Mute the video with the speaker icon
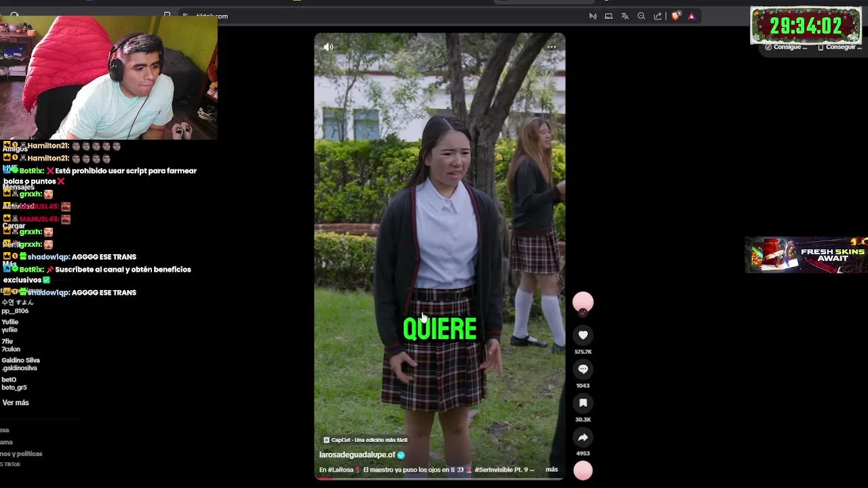Image resolution: width=868 pixels, height=488 pixels. pos(328,47)
